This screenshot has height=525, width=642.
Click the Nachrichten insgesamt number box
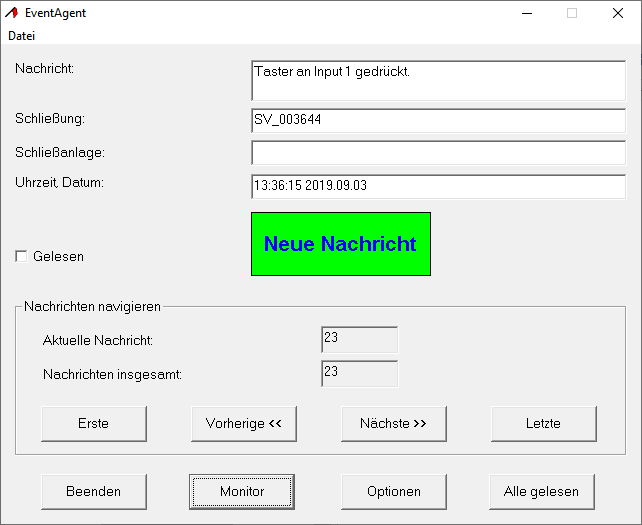pos(359,373)
